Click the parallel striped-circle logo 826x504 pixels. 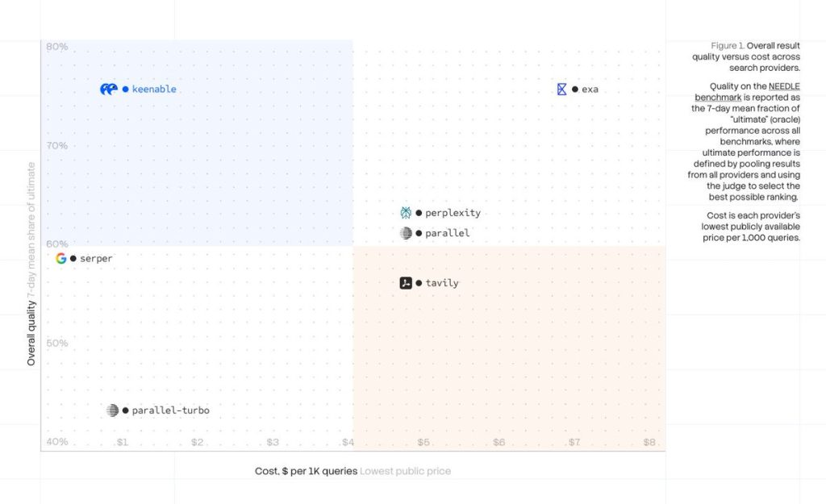tap(406, 233)
